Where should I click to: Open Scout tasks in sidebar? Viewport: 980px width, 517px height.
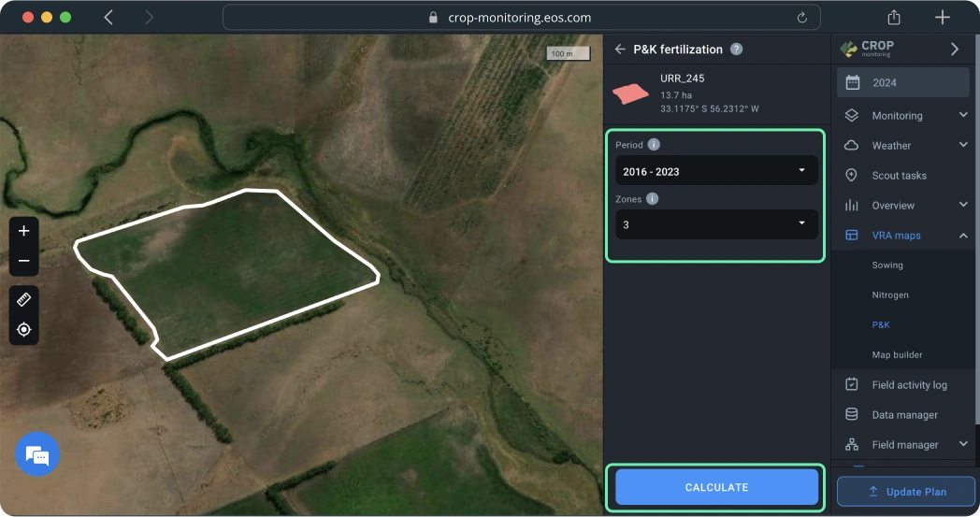pyautogui.click(x=899, y=176)
